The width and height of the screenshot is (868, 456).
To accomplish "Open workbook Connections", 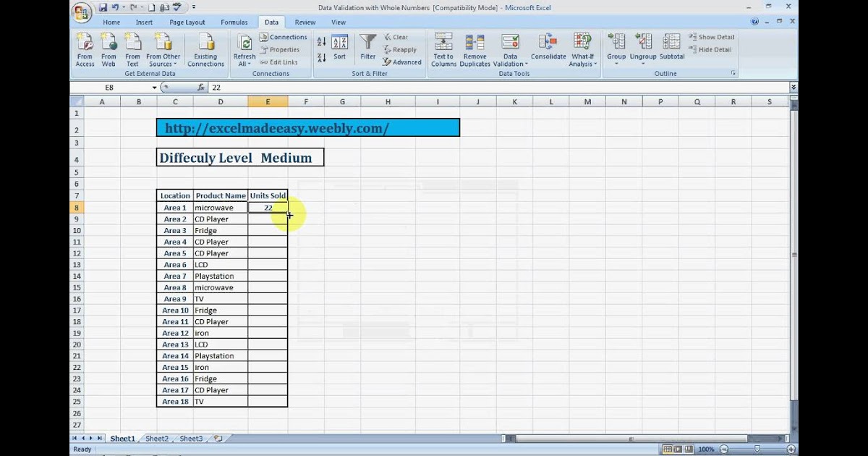I will coord(284,37).
